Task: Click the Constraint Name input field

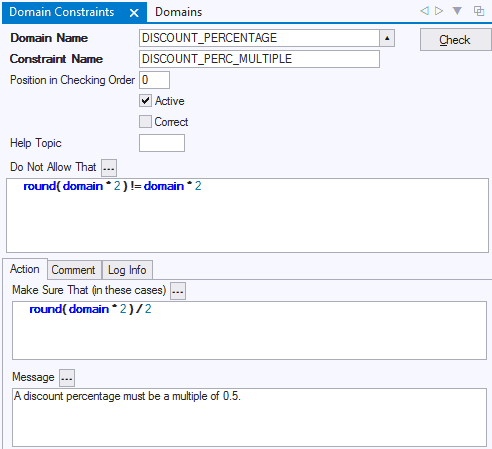Action: [x=259, y=59]
